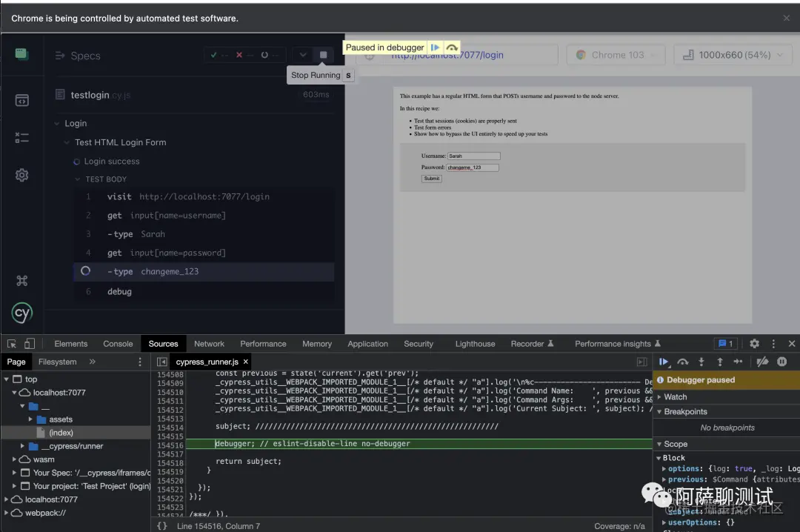
Task: Open the Security tab
Action: (419, 344)
